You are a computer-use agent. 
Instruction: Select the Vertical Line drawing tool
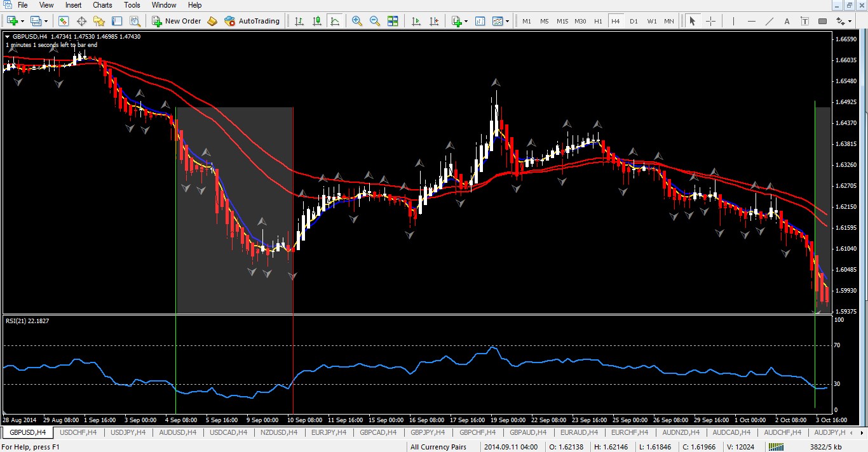(x=733, y=21)
